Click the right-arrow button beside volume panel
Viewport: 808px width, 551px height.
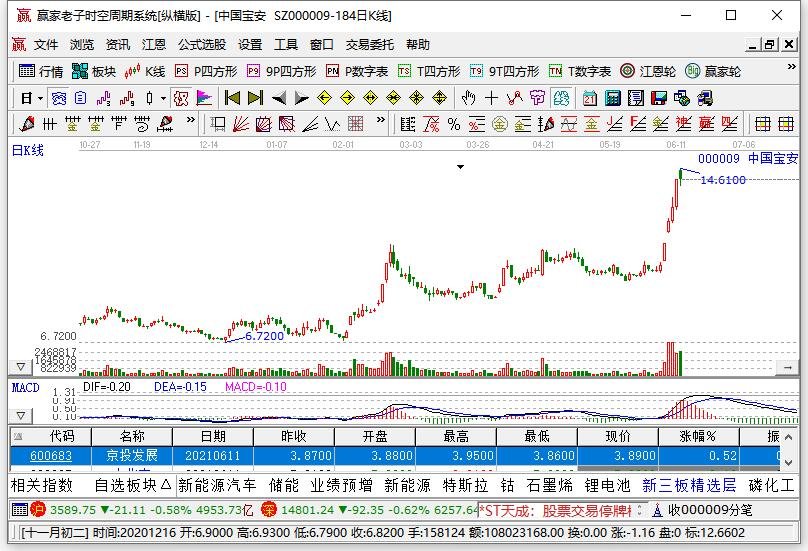[787, 367]
